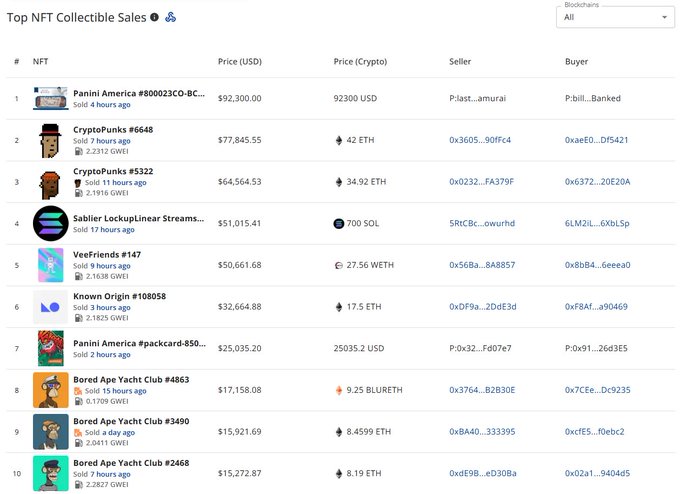680x494 pixels.
Task: Click the WETH icon beside 27.56 WETH
Action: pos(339,265)
